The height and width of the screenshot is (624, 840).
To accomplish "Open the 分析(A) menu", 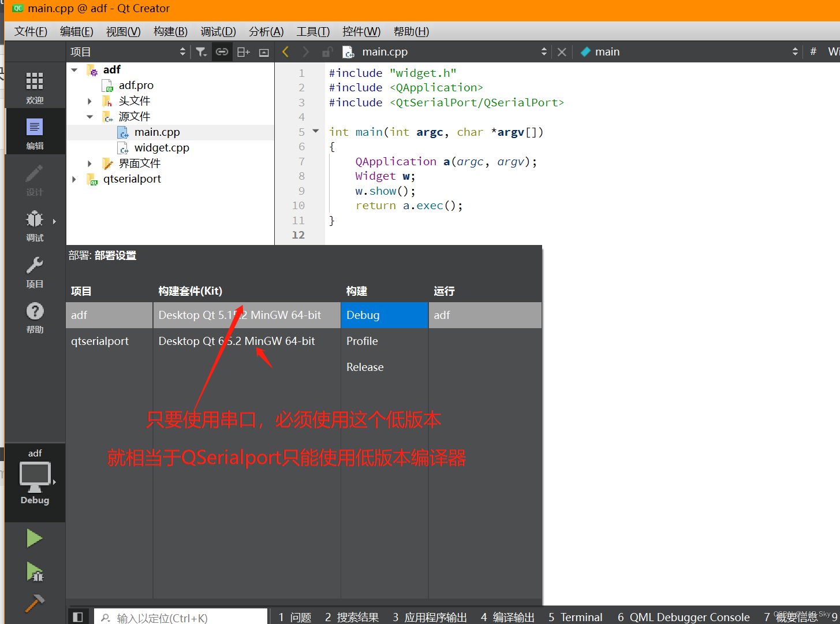I will tap(266, 32).
